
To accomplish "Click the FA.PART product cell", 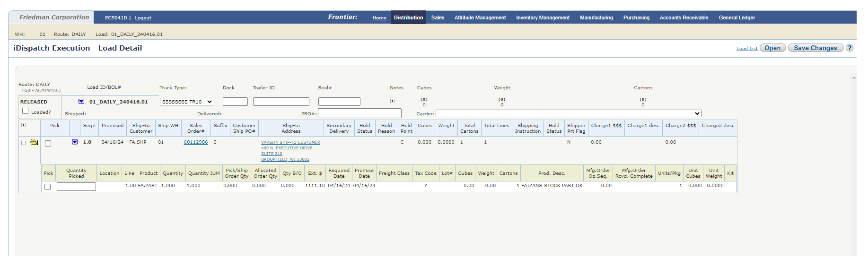I will tap(148, 186).
